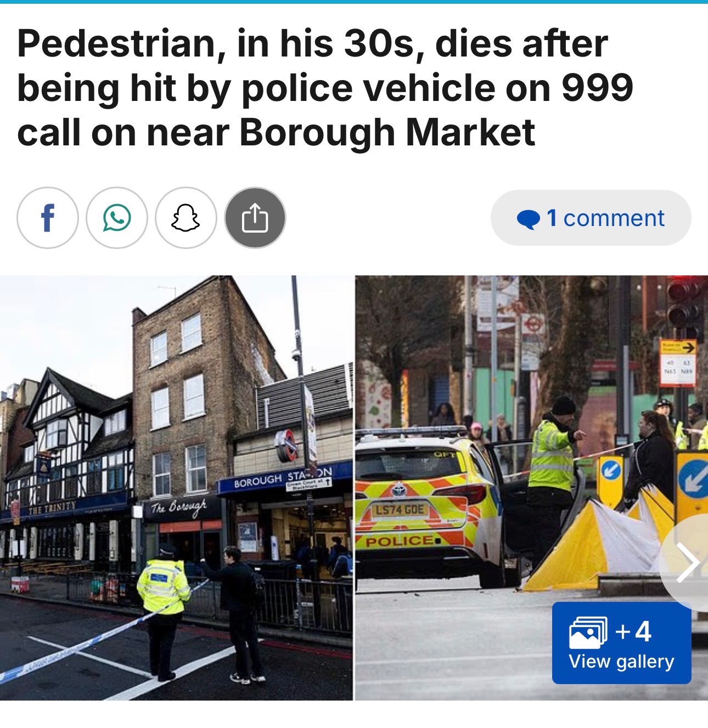Share the article via WhatsApp
The width and height of the screenshot is (708, 728).
pyautogui.click(x=117, y=218)
